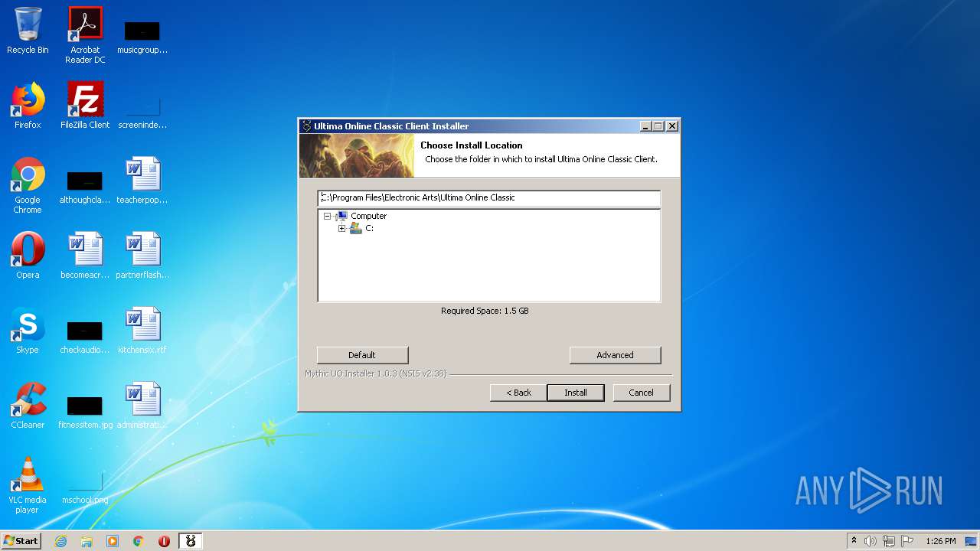Select the kitchensix.rtf document
The height and width of the screenshot is (551, 980).
142,331
